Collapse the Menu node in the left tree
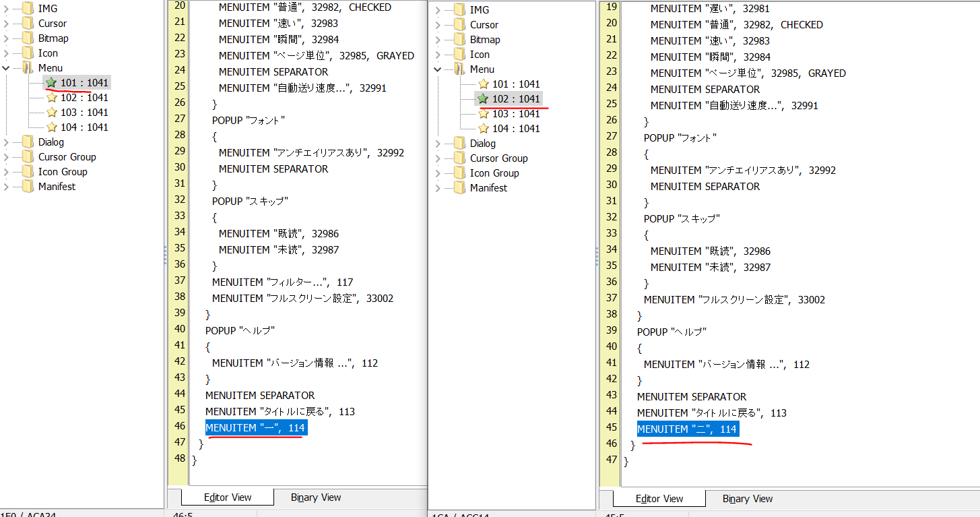The height and width of the screenshot is (517, 980). (x=6, y=68)
